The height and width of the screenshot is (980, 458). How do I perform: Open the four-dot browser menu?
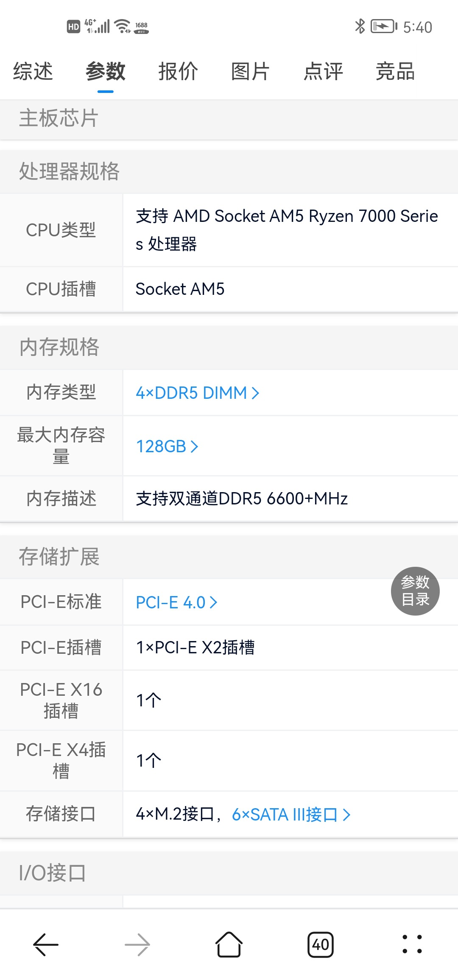412,945
